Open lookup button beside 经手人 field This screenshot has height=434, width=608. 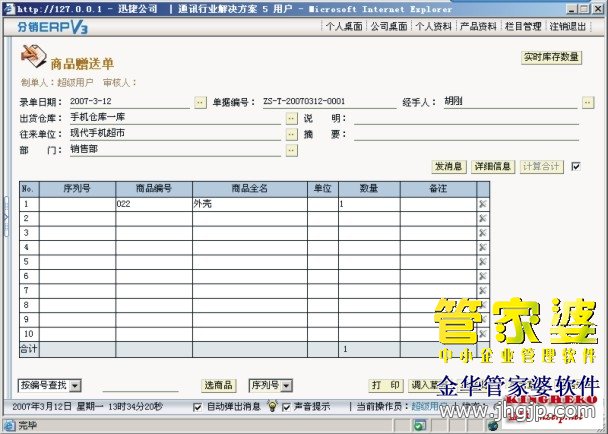(x=588, y=102)
